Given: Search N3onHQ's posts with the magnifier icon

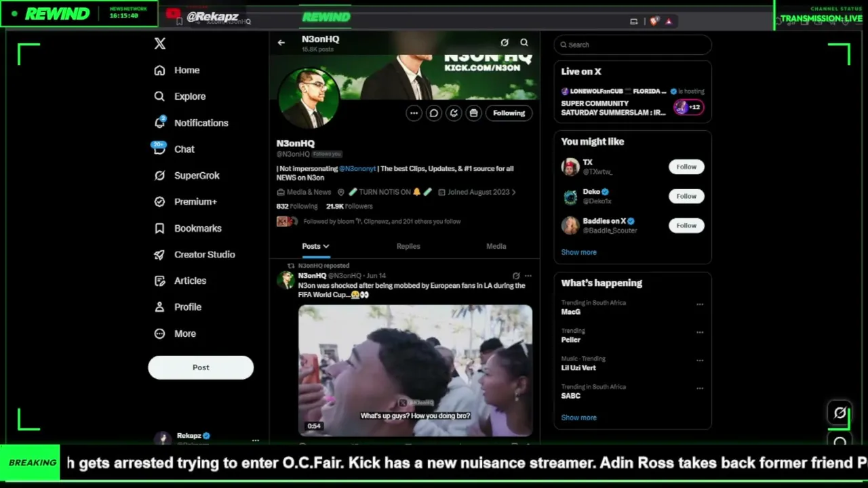Looking at the screenshot, I should [524, 42].
